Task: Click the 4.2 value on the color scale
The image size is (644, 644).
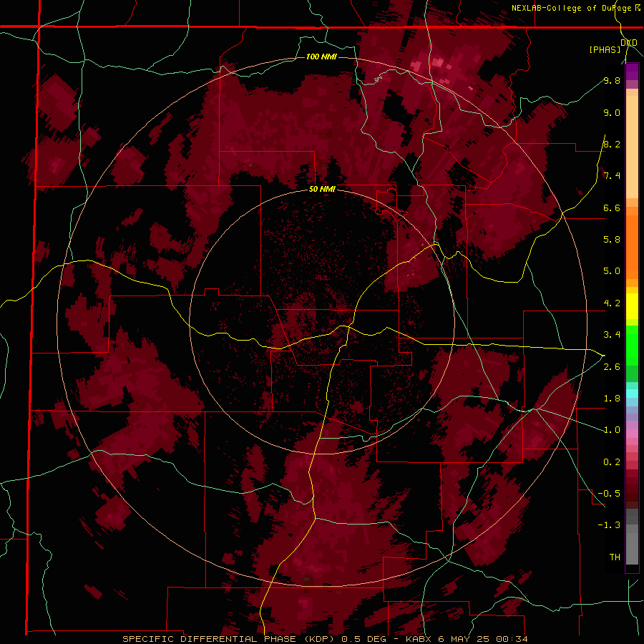Action: tap(612, 303)
